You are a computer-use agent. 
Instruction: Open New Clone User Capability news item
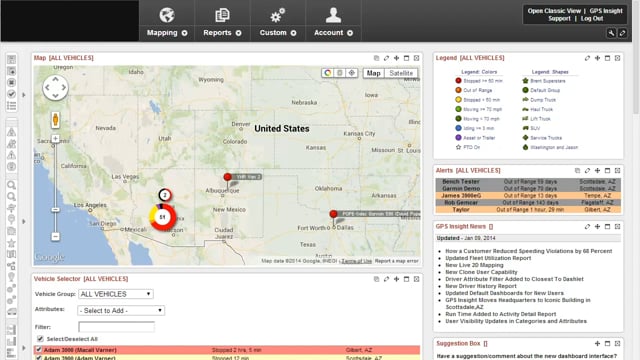pos(481,272)
